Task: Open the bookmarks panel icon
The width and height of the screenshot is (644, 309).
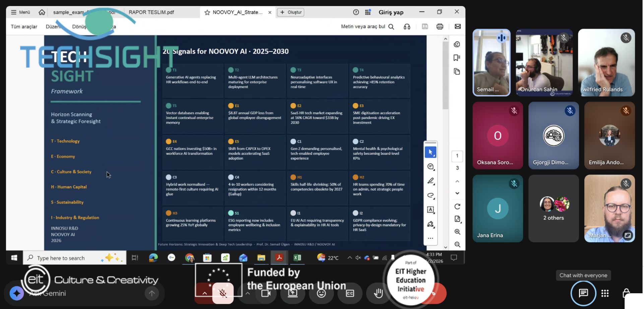Action: coord(457,58)
